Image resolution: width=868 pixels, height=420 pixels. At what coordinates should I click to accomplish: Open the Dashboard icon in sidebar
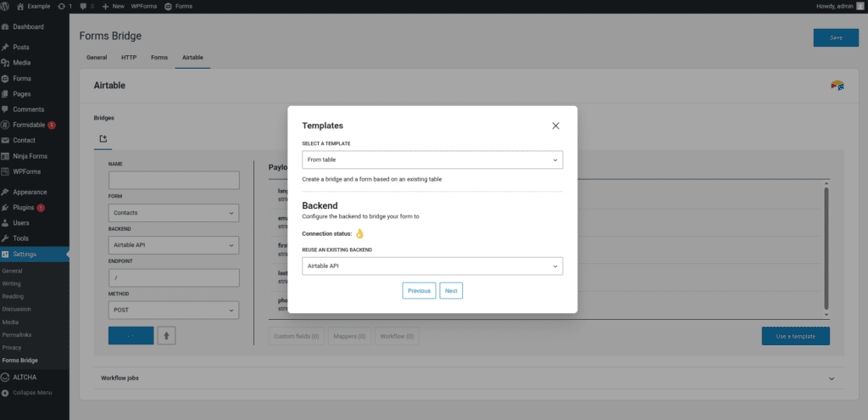pyautogui.click(x=6, y=27)
